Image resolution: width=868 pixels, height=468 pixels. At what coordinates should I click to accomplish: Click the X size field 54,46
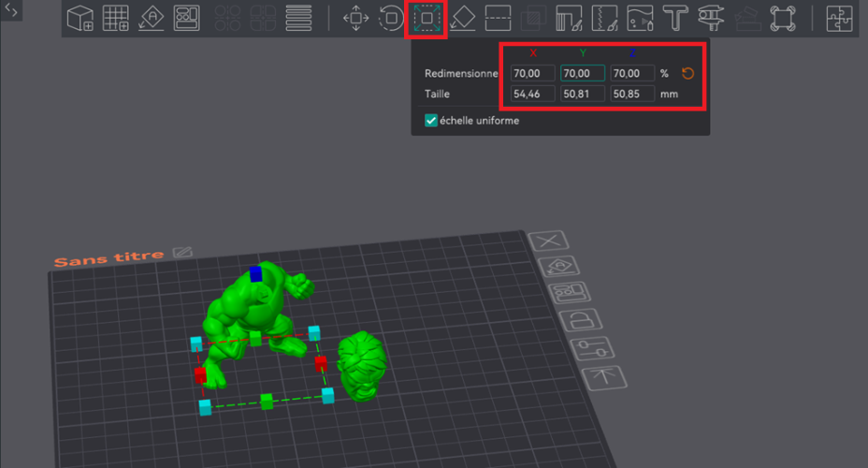532,94
